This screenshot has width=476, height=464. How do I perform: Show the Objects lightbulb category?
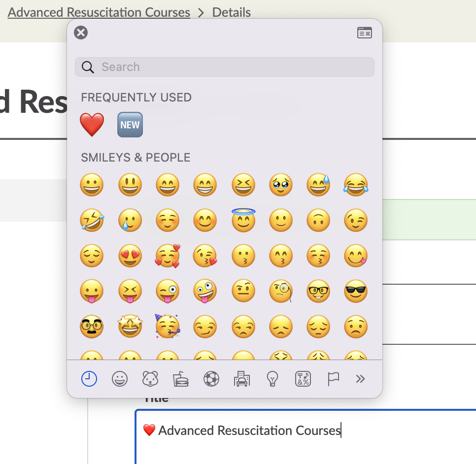(x=272, y=379)
